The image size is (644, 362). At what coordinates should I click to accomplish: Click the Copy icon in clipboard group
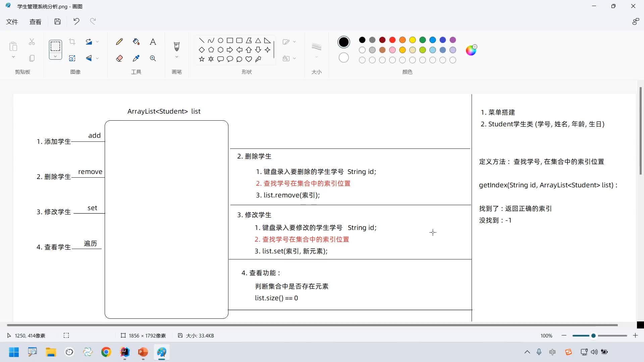32,58
